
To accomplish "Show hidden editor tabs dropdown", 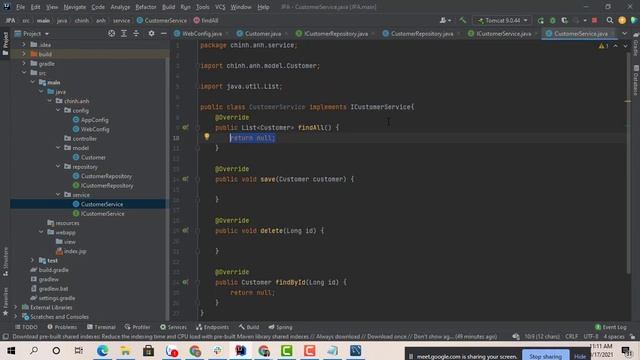I will point(624,33).
